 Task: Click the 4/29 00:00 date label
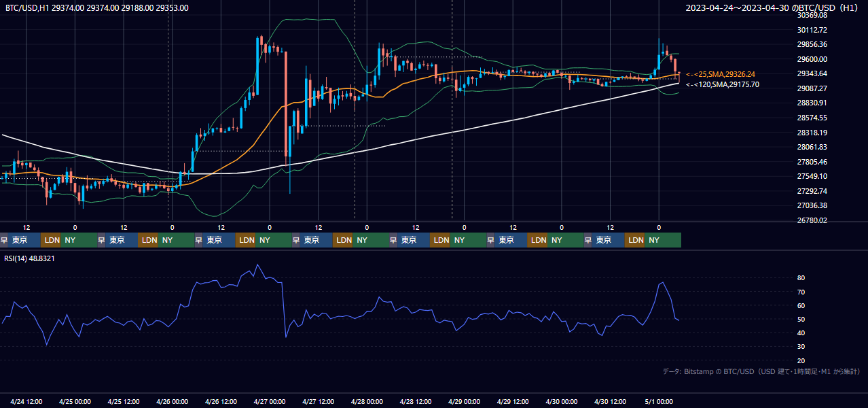(464, 402)
